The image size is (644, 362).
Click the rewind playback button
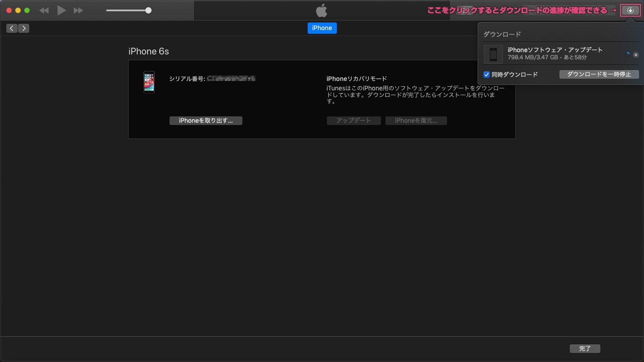coord(44,10)
